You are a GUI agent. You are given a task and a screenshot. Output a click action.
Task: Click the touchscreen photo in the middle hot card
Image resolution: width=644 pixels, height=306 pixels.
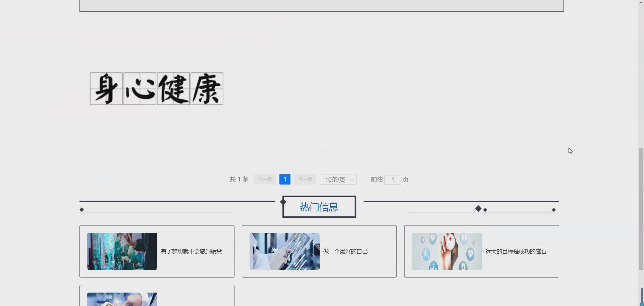click(x=284, y=251)
